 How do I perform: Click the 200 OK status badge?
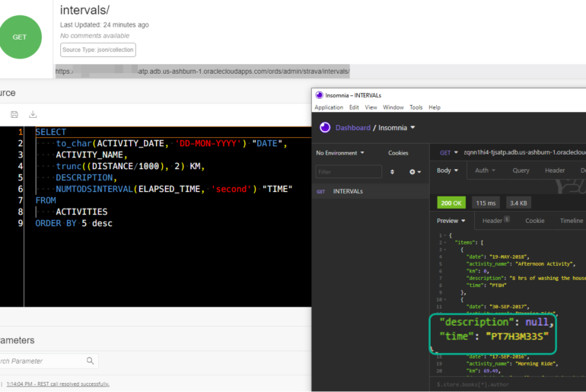[x=451, y=203]
